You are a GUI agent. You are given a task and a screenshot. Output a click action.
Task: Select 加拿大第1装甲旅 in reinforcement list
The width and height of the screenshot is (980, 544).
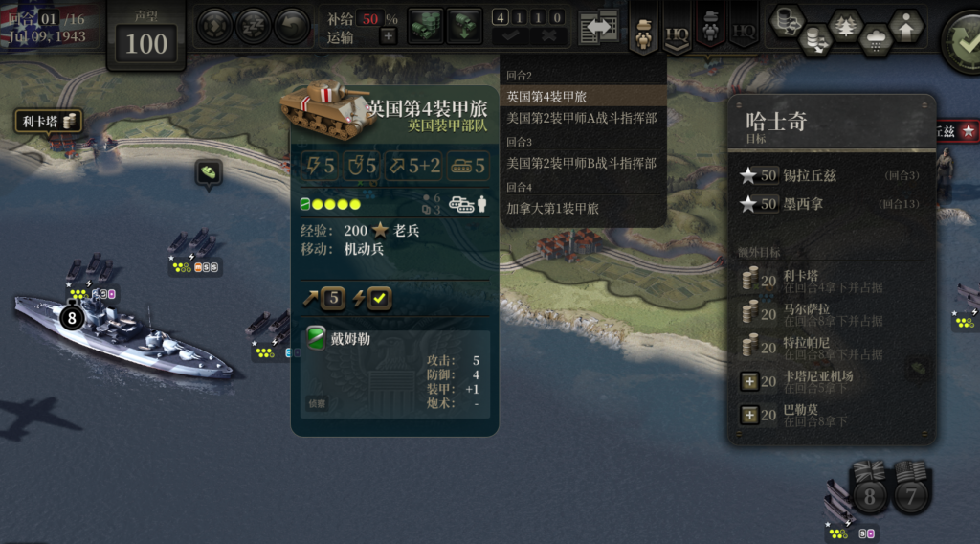click(552, 209)
